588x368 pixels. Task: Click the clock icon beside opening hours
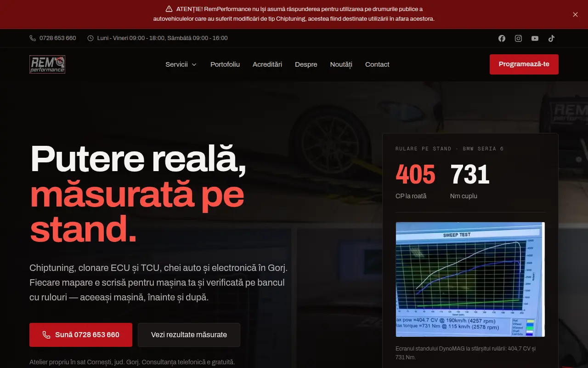pyautogui.click(x=90, y=38)
